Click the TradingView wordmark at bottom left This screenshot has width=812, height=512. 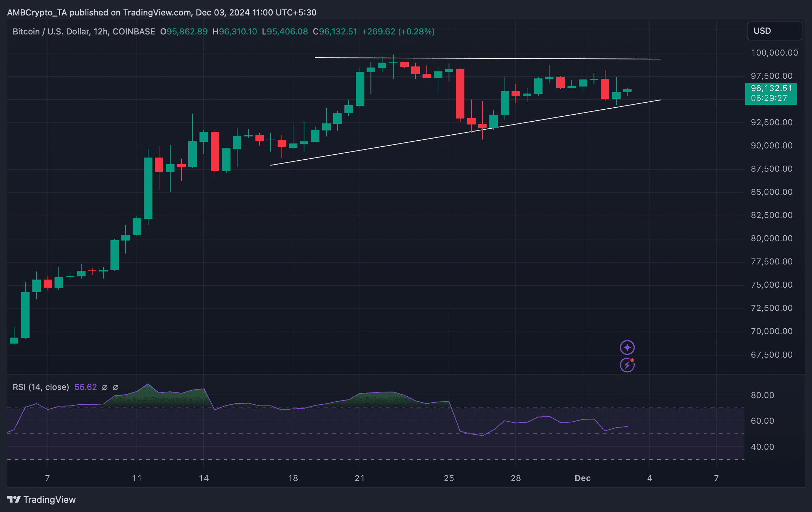(50, 500)
